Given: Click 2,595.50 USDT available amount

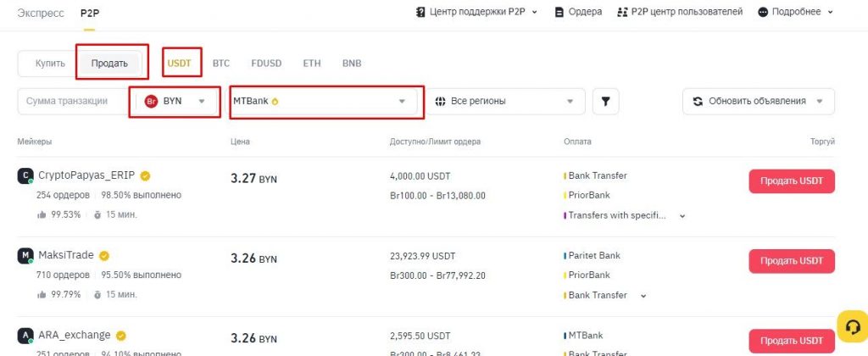Looking at the screenshot, I should (x=420, y=336).
